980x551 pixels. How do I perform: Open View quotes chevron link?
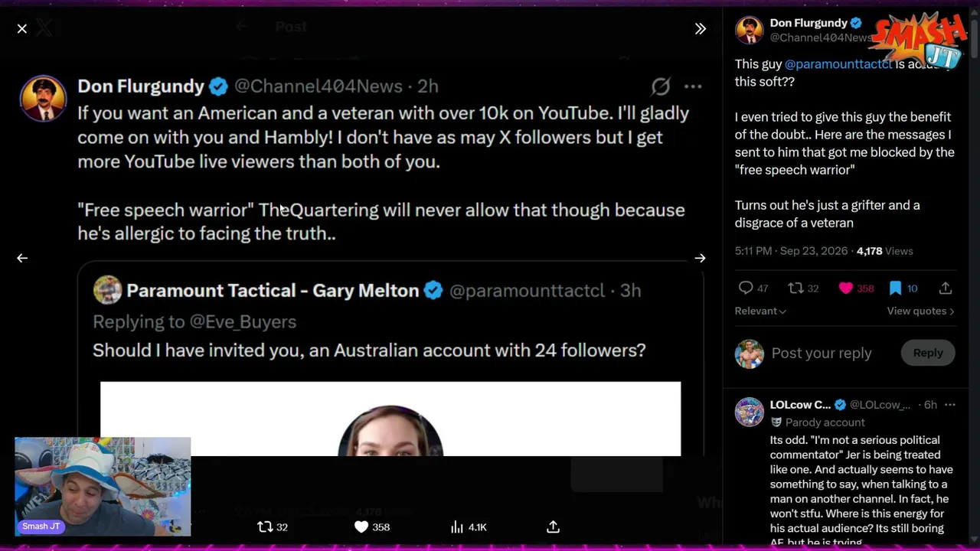(x=920, y=311)
